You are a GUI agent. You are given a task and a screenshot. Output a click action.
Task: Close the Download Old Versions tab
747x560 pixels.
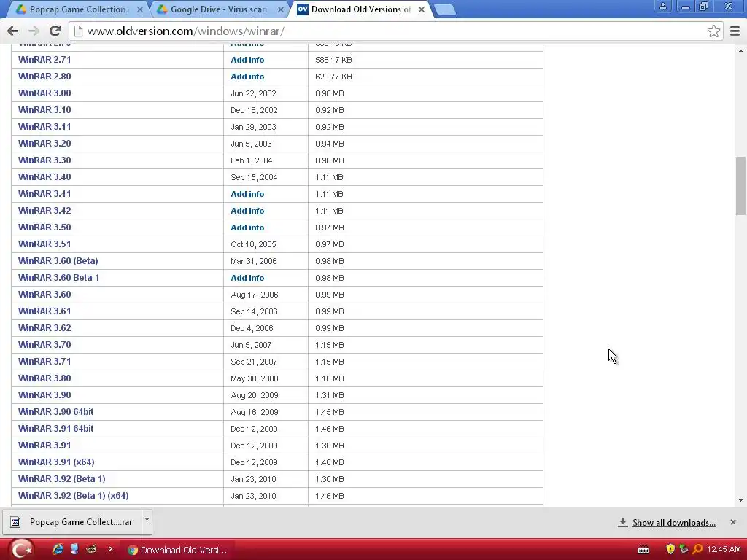(x=421, y=9)
